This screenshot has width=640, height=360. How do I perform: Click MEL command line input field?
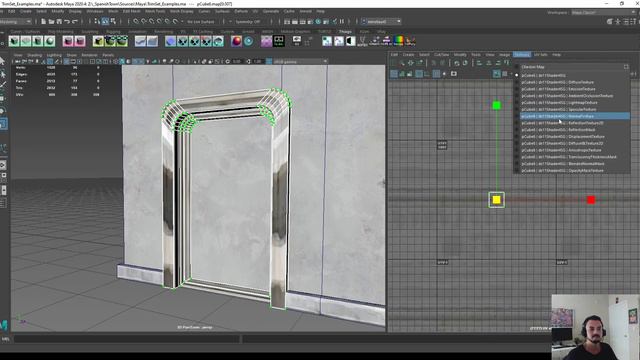tap(127, 339)
